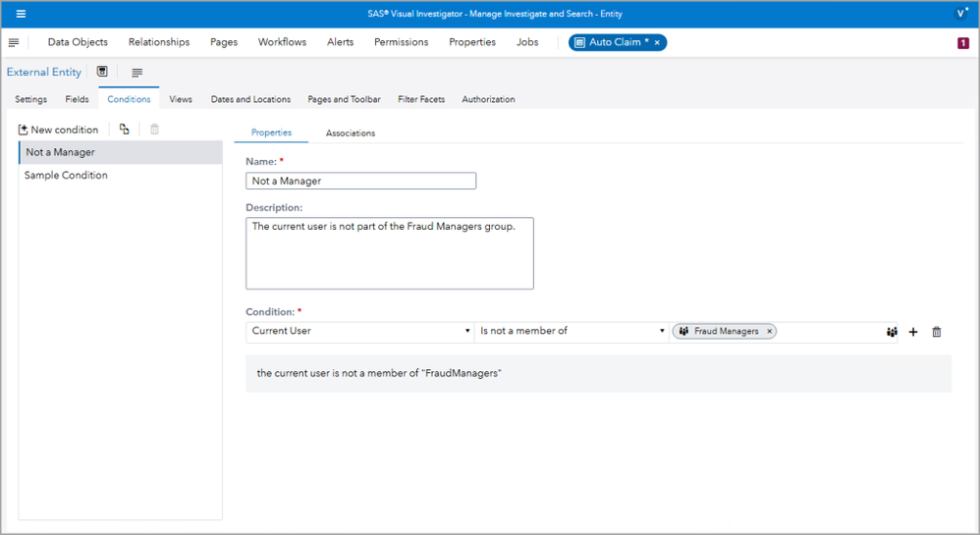Toggle the side navigation list icon

(14, 42)
